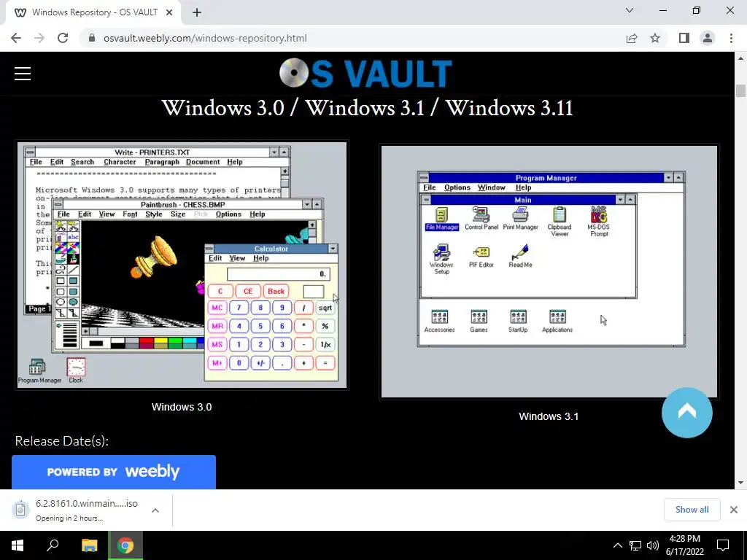
Task: Open the Chrome side panel
Action: pyautogui.click(x=684, y=38)
